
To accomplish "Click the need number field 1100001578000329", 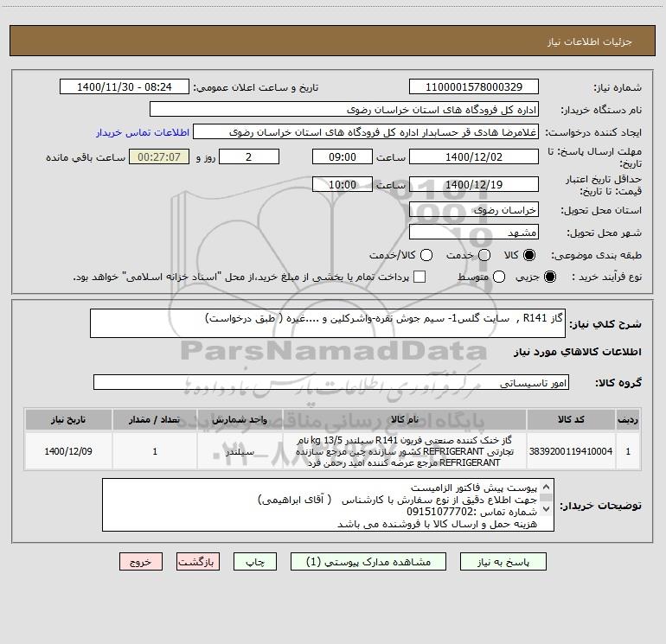I will pyautogui.click(x=474, y=86).
